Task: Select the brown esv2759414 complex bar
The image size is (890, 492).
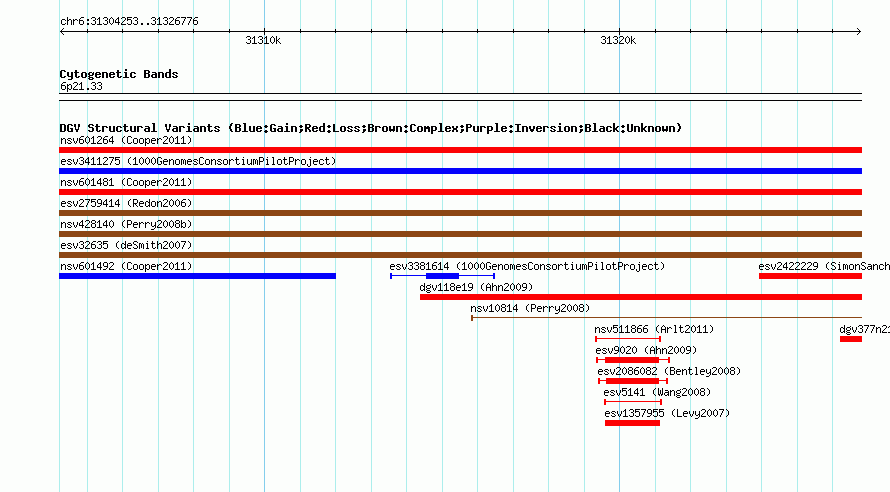Action: [x=460, y=213]
